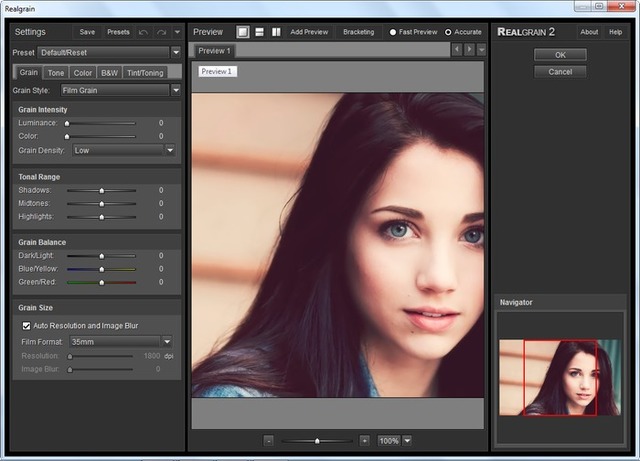Switch to vertical split preview layout
The height and width of the screenshot is (461, 640).
[x=275, y=32]
